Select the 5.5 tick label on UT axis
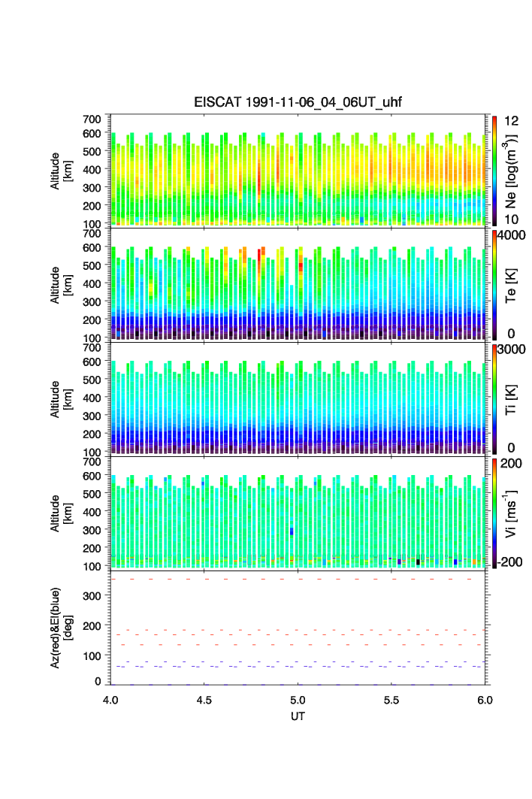Image resolution: width=532 pixels, height=799 pixels. click(392, 700)
